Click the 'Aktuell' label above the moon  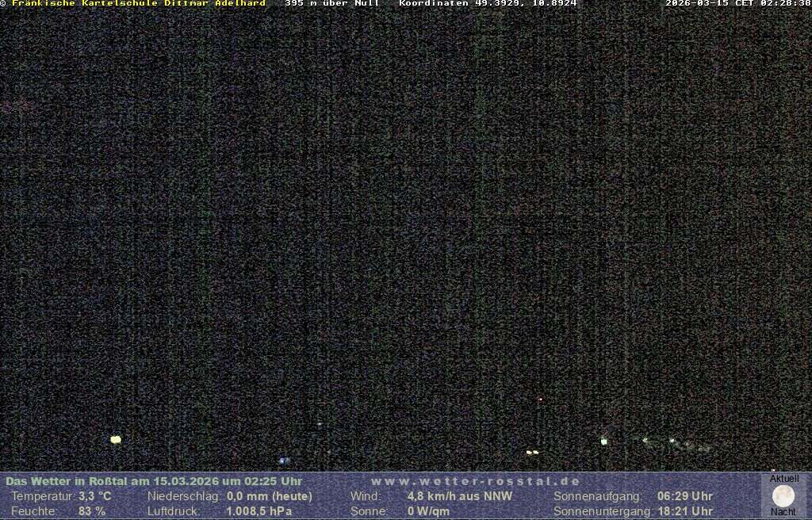point(784,479)
